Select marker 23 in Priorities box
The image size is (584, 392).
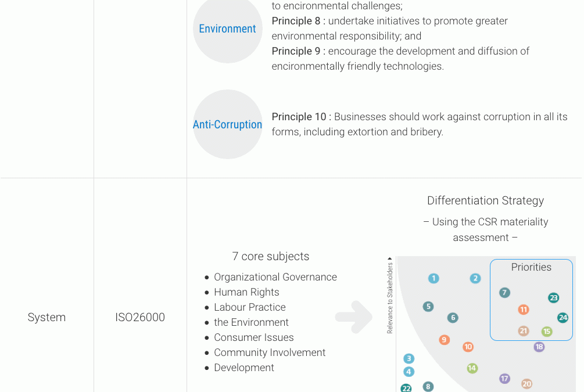[553, 298]
